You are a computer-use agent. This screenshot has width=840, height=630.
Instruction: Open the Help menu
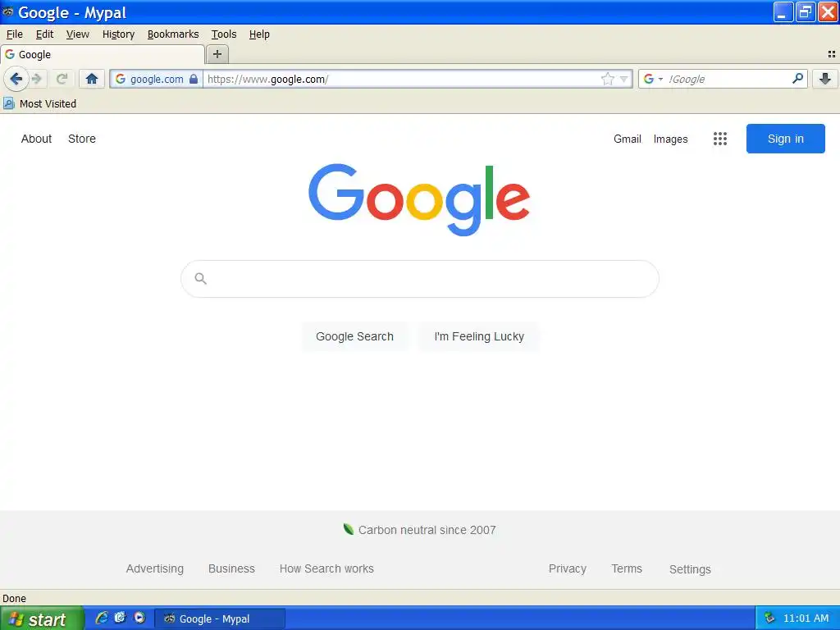coord(259,34)
